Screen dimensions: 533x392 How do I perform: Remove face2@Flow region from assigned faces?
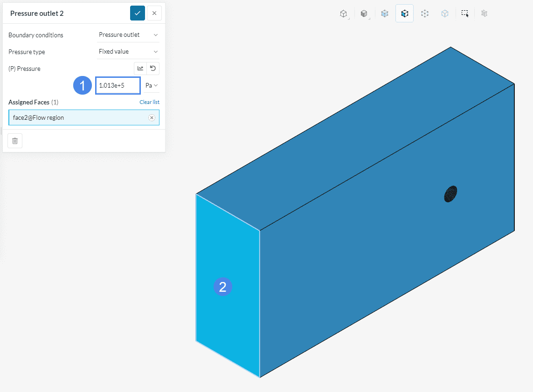(152, 118)
